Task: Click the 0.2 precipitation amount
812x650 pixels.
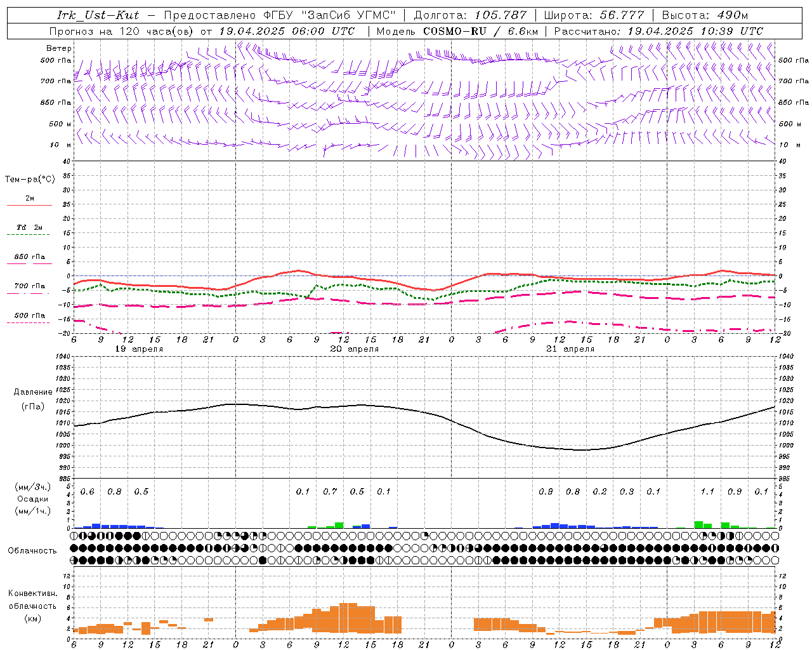Action: (599, 492)
